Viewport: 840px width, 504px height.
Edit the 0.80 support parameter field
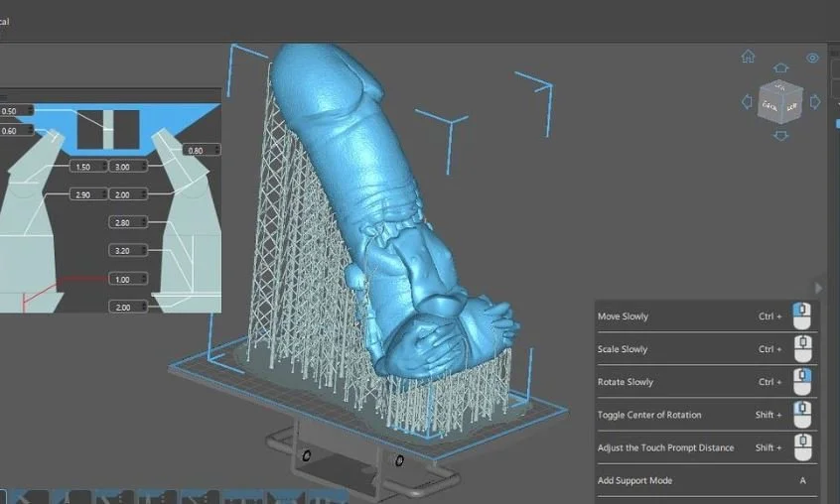point(202,150)
